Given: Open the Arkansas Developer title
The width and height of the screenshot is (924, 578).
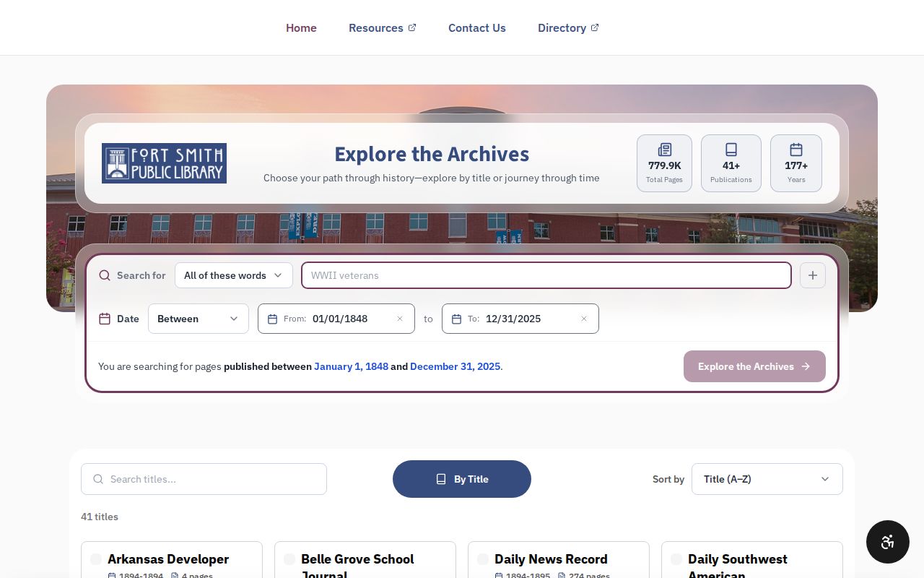Looking at the screenshot, I should click(168, 559).
